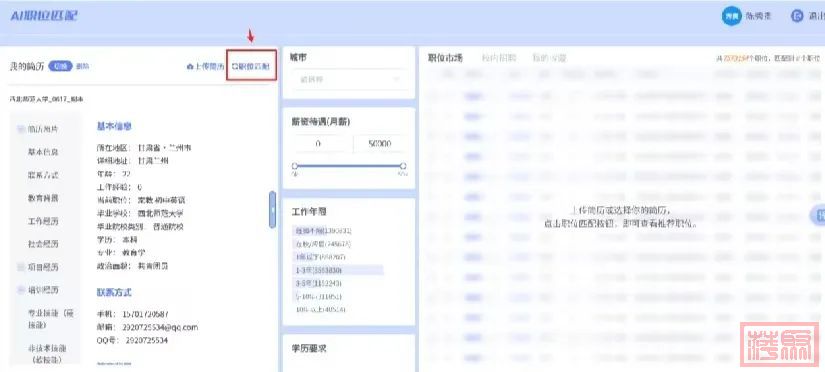
Task: Go to 联系方式 in resume outline
Action: [x=43, y=175]
